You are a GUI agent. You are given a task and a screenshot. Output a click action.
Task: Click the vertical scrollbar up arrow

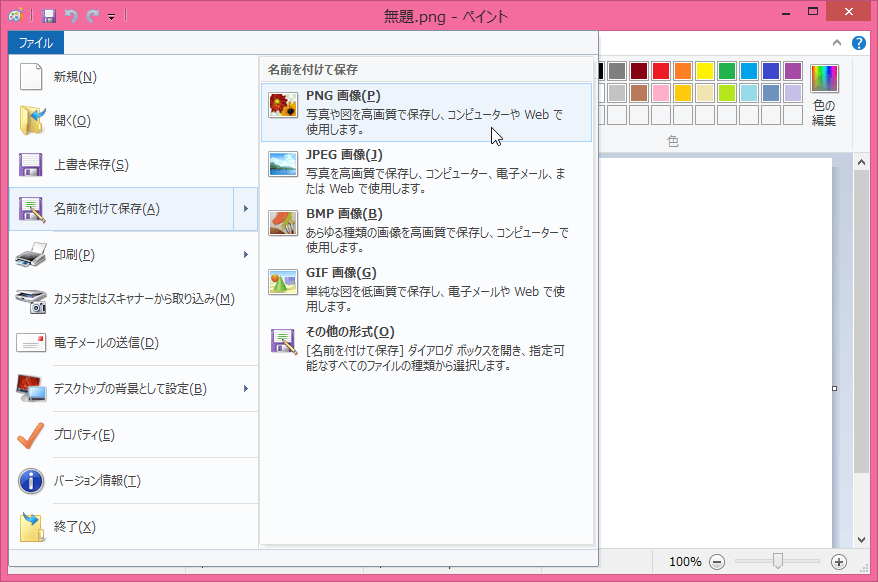tap(861, 162)
